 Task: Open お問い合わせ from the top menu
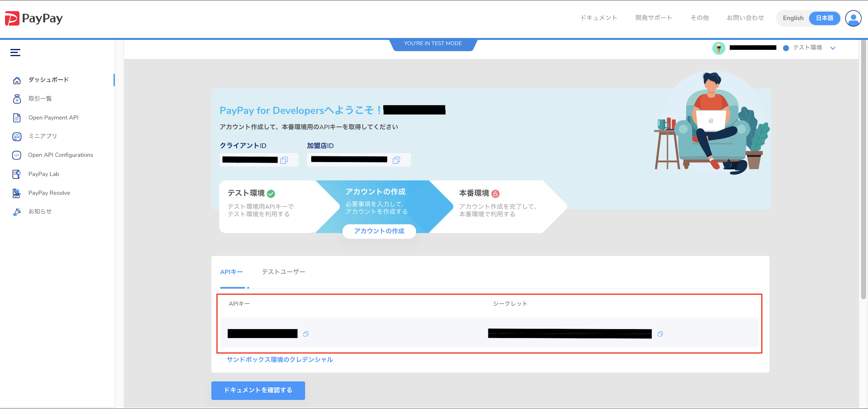click(745, 18)
